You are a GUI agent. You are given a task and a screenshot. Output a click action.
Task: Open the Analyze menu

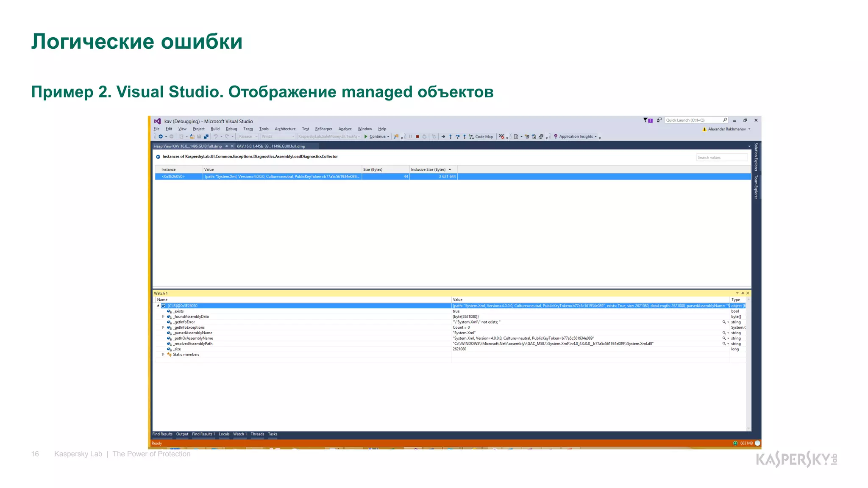click(345, 129)
